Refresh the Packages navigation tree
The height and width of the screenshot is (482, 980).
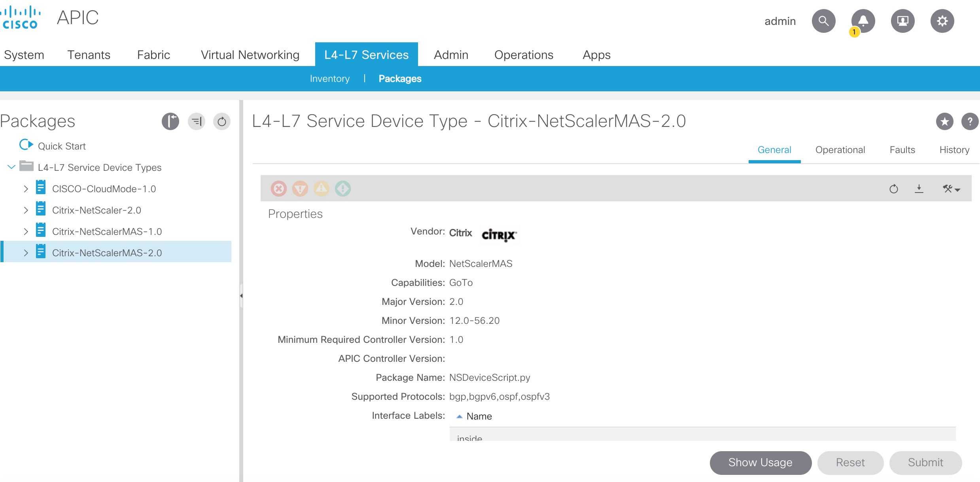(222, 121)
